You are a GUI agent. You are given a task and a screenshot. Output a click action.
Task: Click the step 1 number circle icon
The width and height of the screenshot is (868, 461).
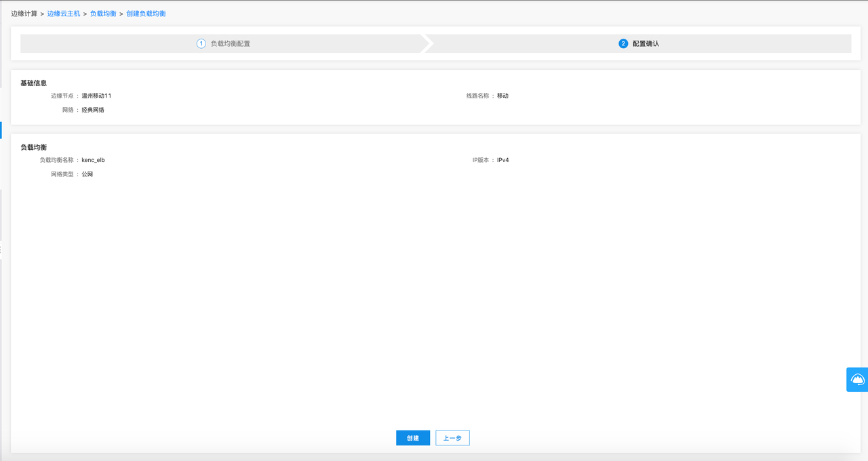tap(201, 43)
